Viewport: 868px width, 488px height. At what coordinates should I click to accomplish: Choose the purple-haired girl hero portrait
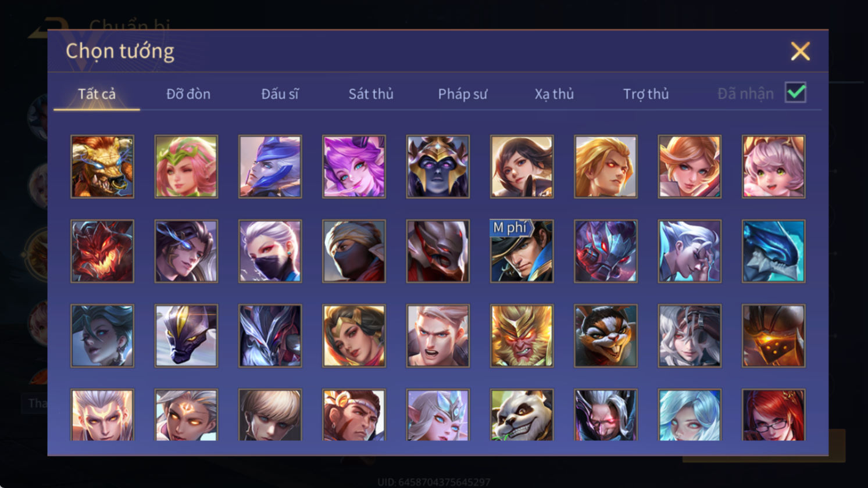[354, 167]
